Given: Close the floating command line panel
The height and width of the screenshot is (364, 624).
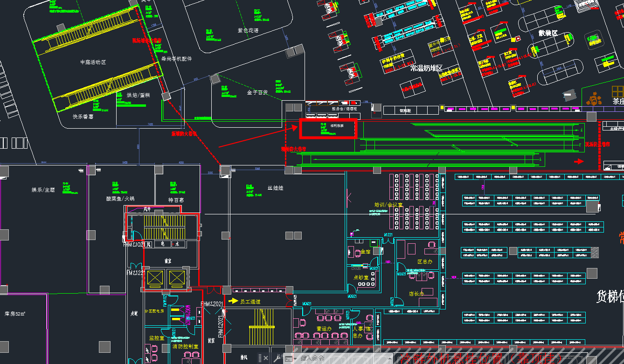Looking at the screenshot, I should pos(267,358).
